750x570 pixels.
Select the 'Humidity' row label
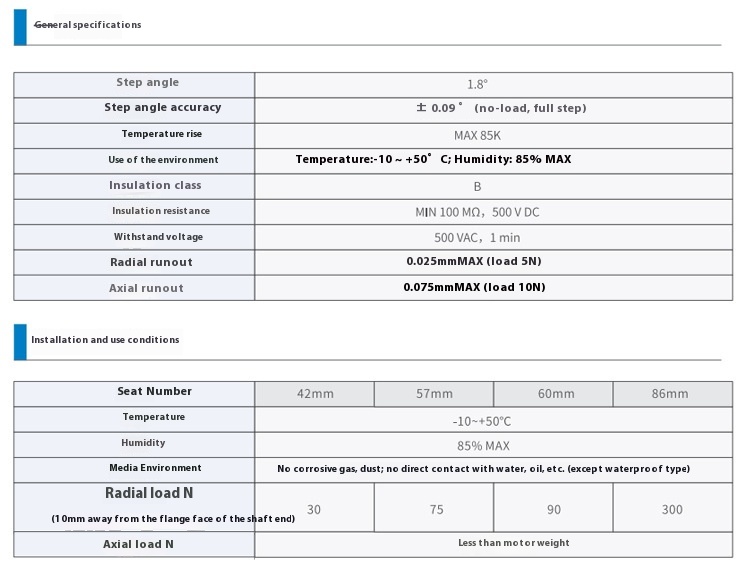pyautogui.click(x=143, y=443)
